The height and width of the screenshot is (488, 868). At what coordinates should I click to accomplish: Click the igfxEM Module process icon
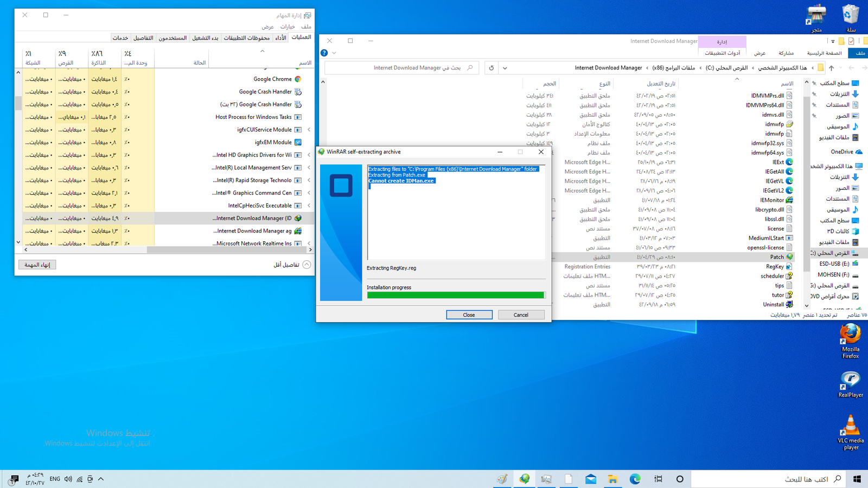pyautogui.click(x=298, y=142)
